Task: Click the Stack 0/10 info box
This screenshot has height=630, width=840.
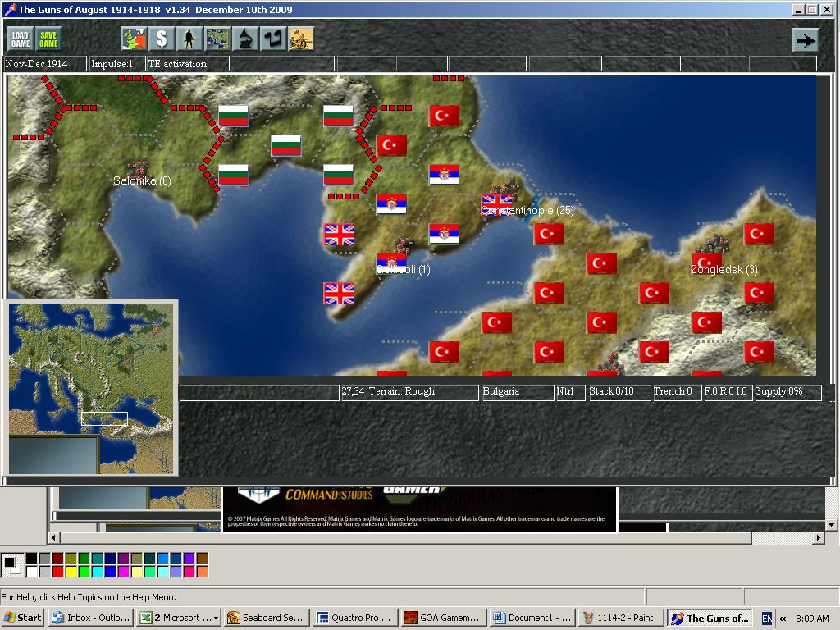Action: tap(619, 392)
